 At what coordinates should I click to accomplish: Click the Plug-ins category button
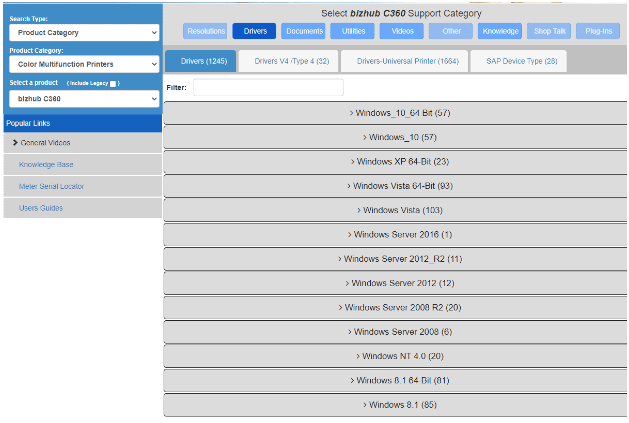coord(600,31)
